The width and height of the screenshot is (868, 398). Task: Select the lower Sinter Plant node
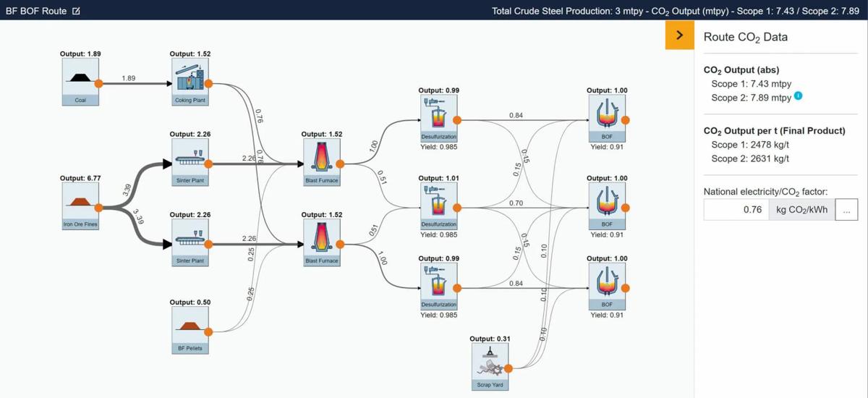[x=190, y=242]
